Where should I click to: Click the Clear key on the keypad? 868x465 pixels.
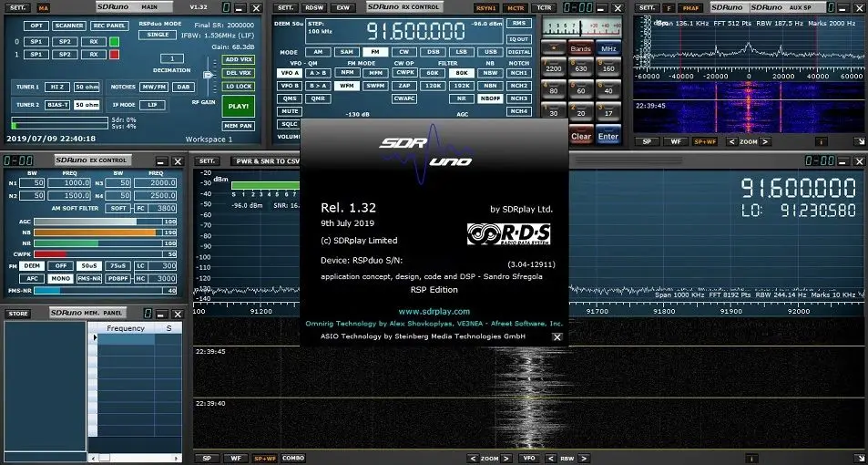(580, 136)
